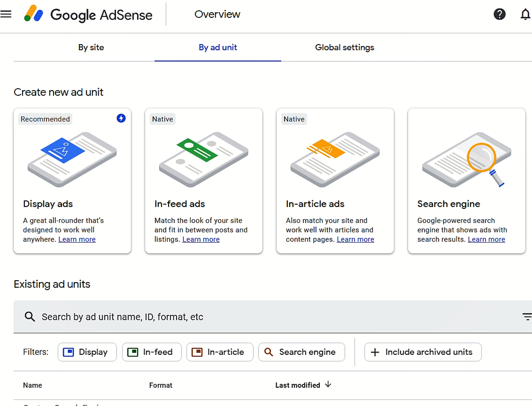Click the lightning bolt icon on Display ads
The width and height of the screenshot is (532, 406).
coord(121,118)
